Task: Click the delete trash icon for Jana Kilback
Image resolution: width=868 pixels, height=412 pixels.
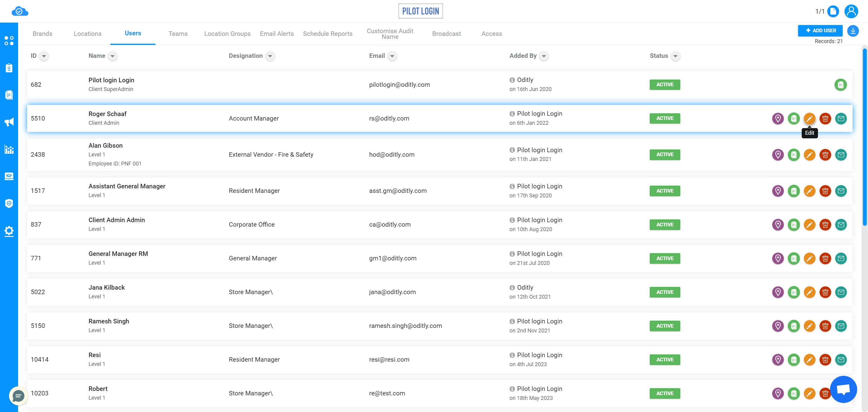Action: click(826, 292)
